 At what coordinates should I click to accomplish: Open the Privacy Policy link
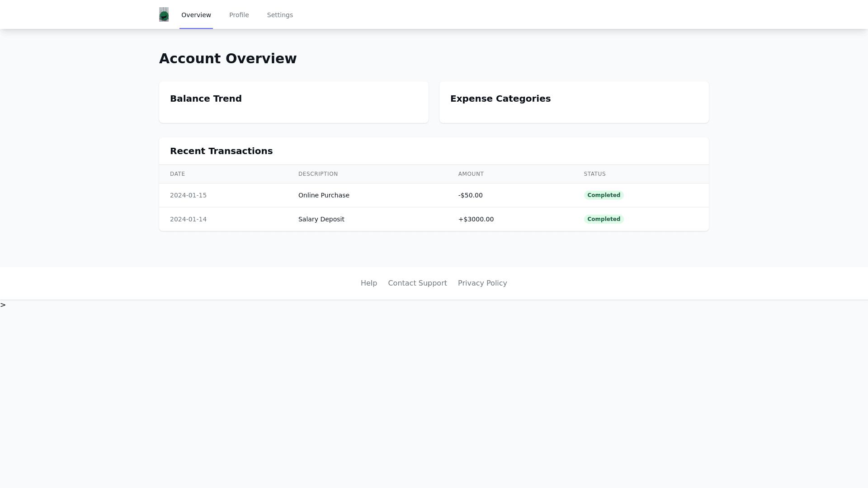(482, 283)
